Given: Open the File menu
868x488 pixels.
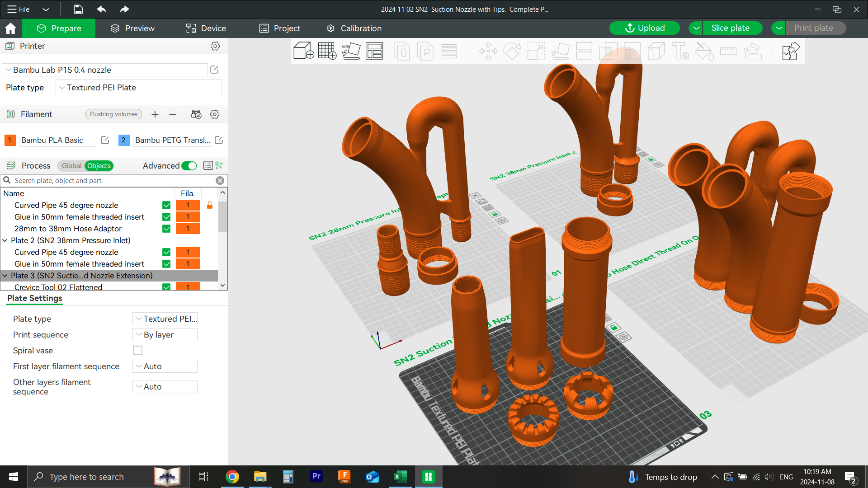Looking at the screenshot, I should coord(18,9).
